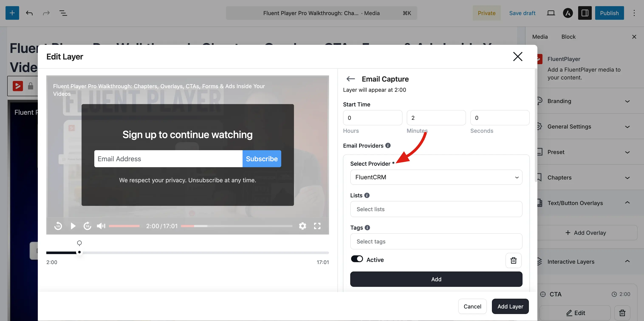Toggle the settings sidebar panel icon
The image size is (644, 321).
tap(585, 13)
